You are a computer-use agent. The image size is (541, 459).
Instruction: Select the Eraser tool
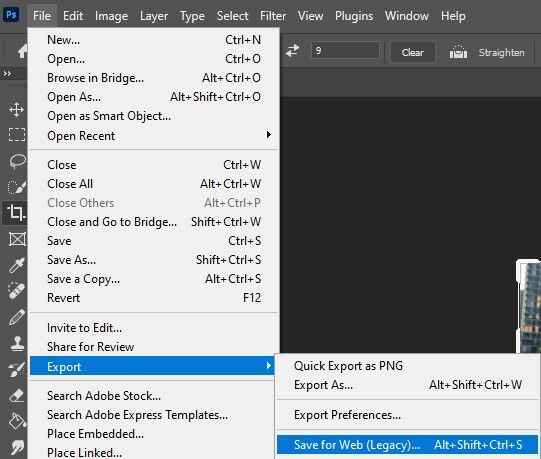(17, 395)
